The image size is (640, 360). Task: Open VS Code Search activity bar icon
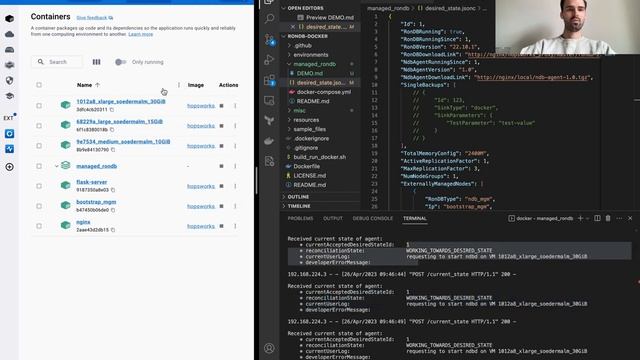269,18
